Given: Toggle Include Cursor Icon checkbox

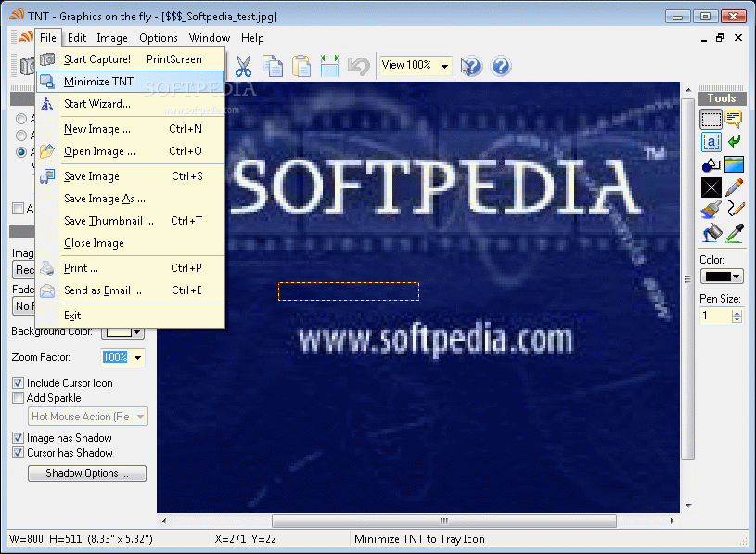Looking at the screenshot, I should [x=18, y=383].
